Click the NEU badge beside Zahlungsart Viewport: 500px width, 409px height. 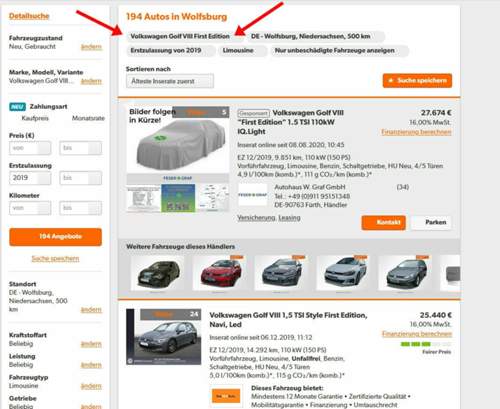pos(17,107)
